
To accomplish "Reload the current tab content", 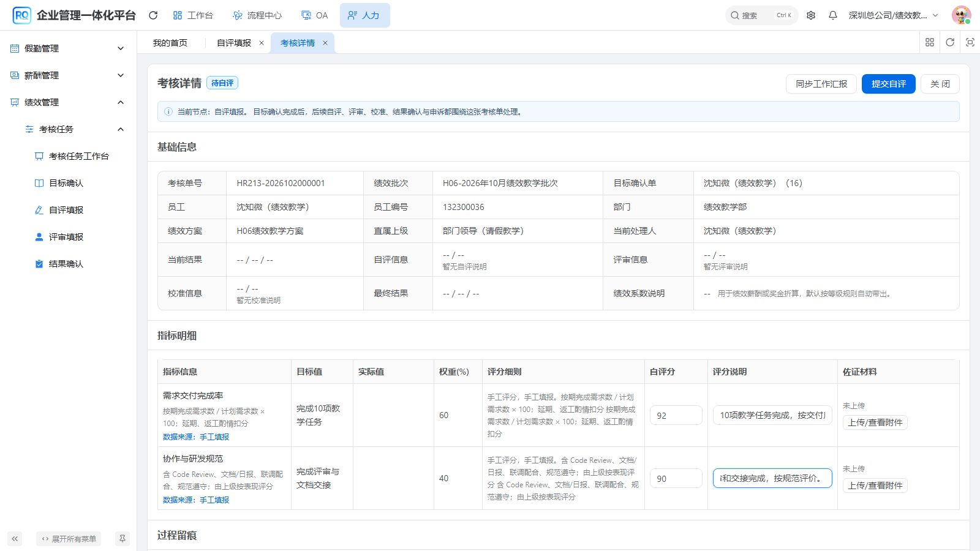I will (950, 42).
